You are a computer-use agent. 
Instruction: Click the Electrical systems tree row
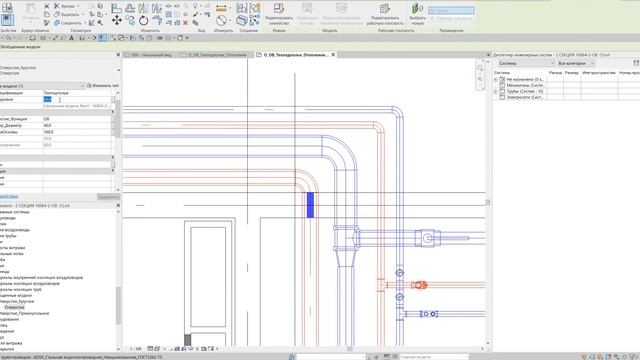tap(525, 98)
